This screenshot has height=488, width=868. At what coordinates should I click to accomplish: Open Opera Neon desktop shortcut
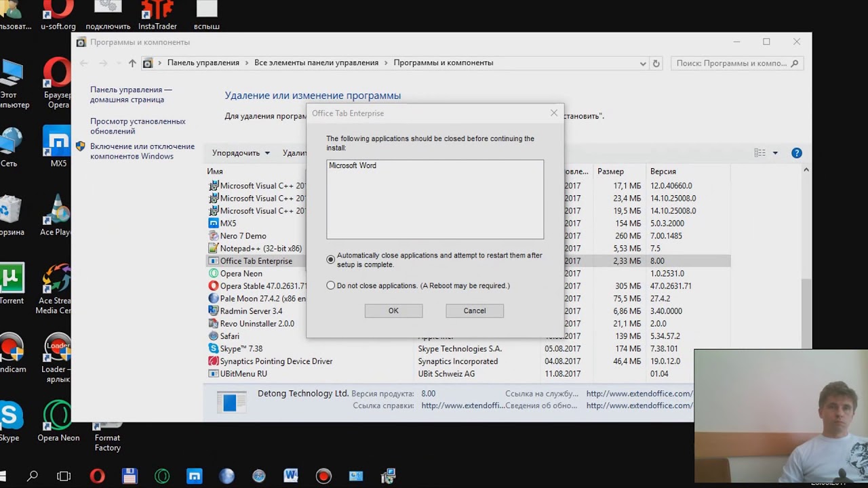(x=58, y=420)
